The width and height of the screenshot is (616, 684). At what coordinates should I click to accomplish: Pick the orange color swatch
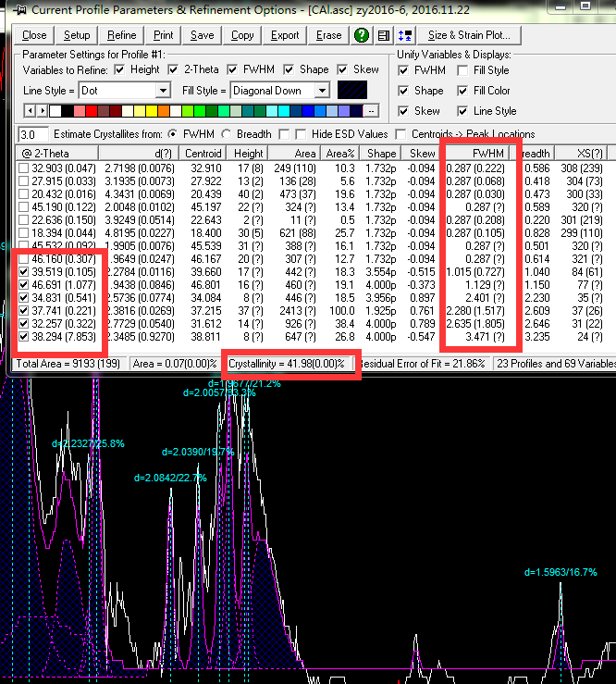click(x=164, y=111)
